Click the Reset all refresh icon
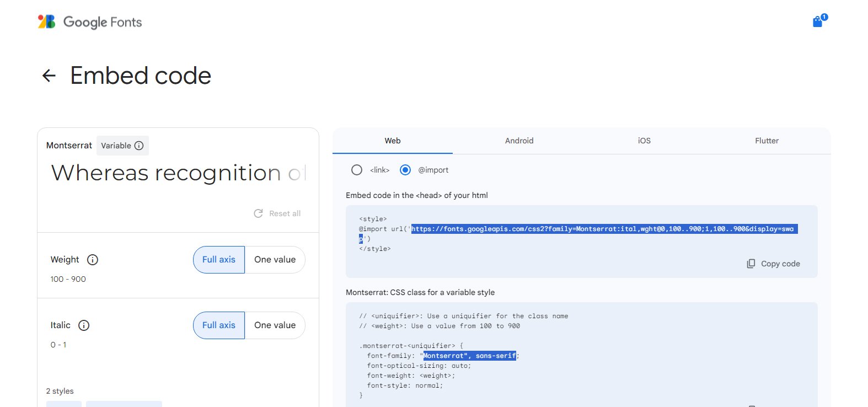868x407 pixels. click(258, 213)
